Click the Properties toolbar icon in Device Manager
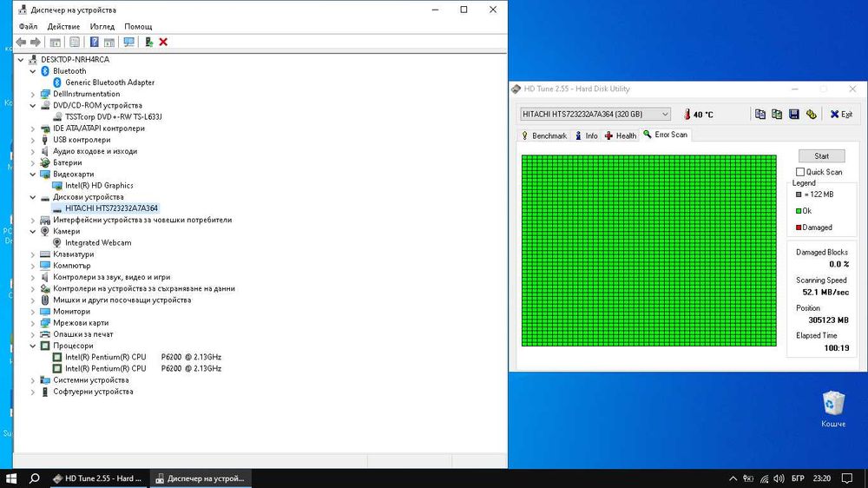868x488 pixels. 74,42
